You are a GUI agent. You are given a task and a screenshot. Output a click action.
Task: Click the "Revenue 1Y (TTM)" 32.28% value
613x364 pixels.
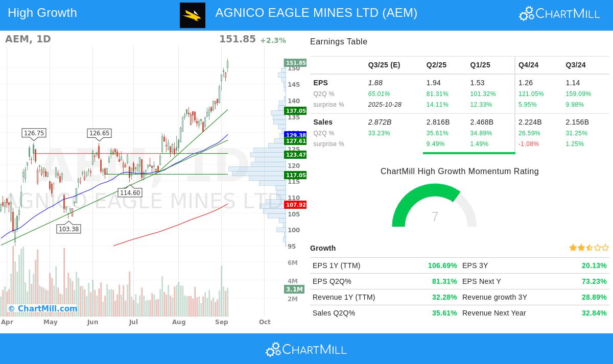444,297
